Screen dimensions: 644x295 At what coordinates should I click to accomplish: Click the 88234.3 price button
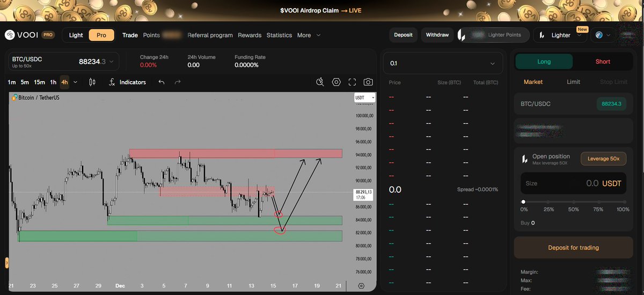point(611,104)
